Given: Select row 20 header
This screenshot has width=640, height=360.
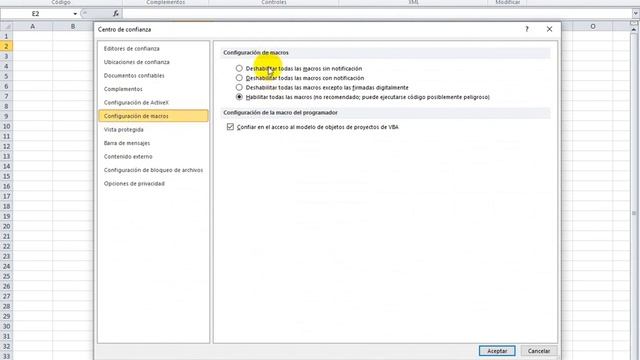Looking at the screenshot, I should tap(6, 226).
